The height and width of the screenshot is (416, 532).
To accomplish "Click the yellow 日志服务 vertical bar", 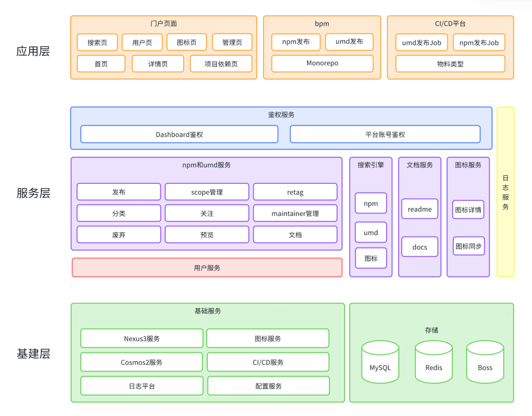I will (505, 192).
